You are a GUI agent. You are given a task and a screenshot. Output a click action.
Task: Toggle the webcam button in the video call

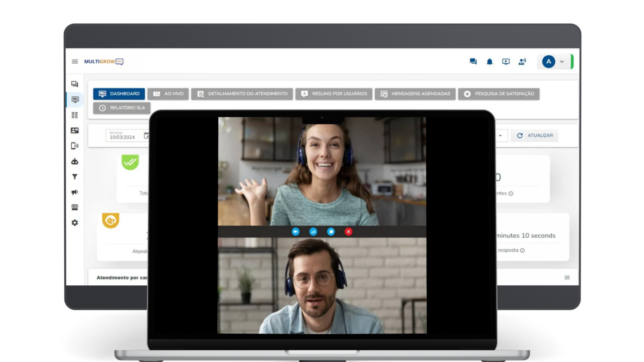296,231
